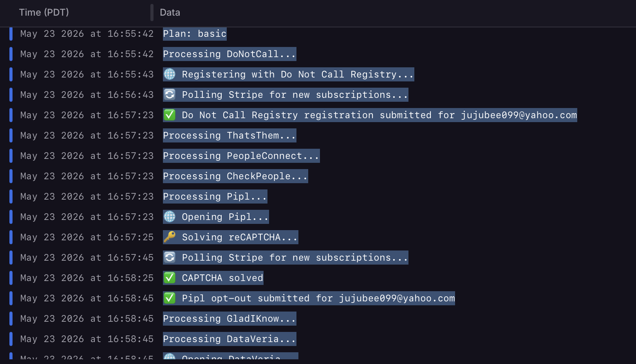
Task: Select the 'Processing PeopleConnect...' log entry
Action: click(x=241, y=156)
